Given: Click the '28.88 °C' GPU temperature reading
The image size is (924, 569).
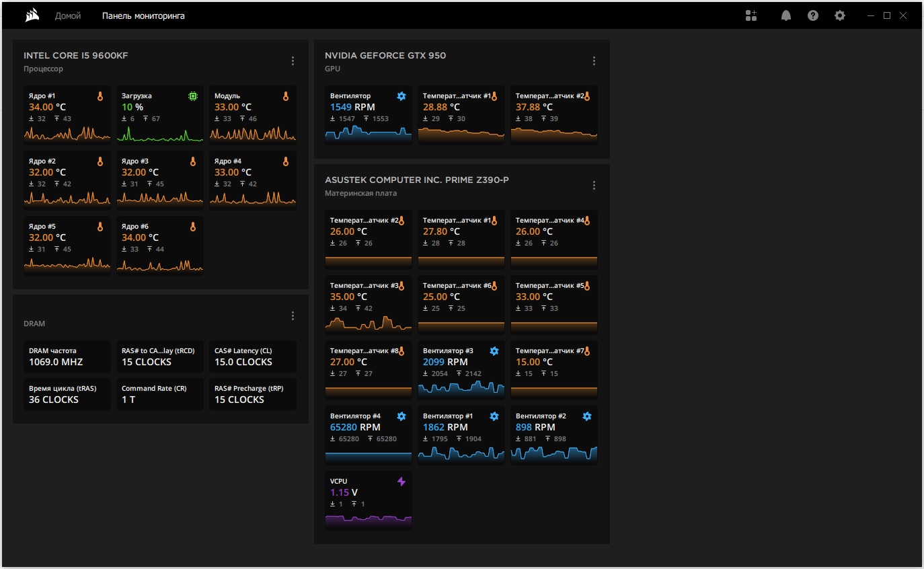Looking at the screenshot, I should pos(441,107).
